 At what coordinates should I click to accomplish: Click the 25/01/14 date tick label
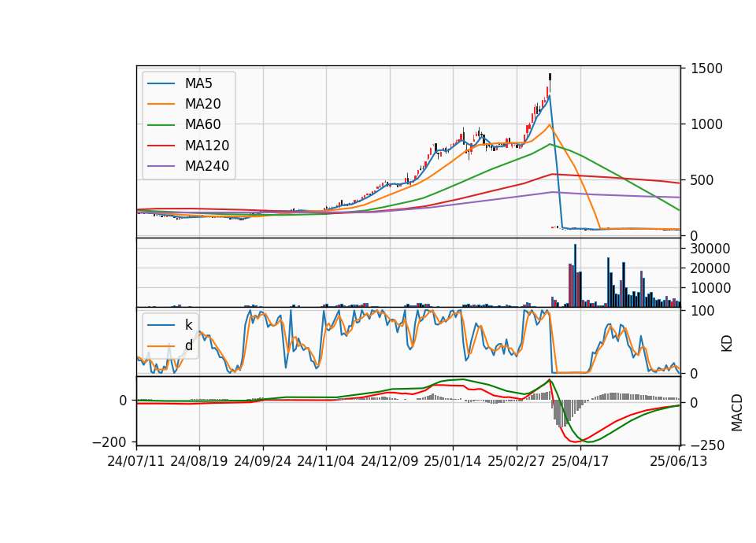(453, 461)
